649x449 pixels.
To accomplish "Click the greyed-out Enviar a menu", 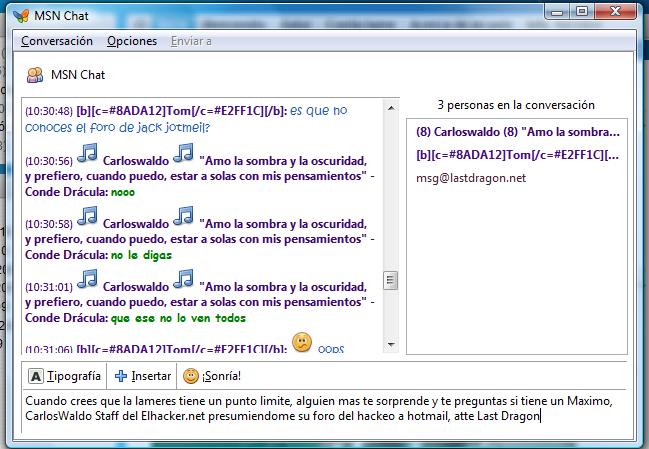I will coord(191,41).
